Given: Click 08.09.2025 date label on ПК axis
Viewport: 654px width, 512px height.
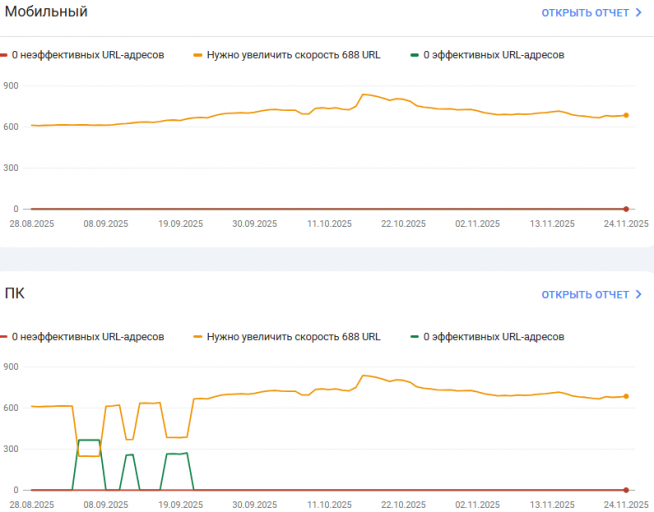Looking at the screenshot, I should pyautogui.click(x=104, y=506).
